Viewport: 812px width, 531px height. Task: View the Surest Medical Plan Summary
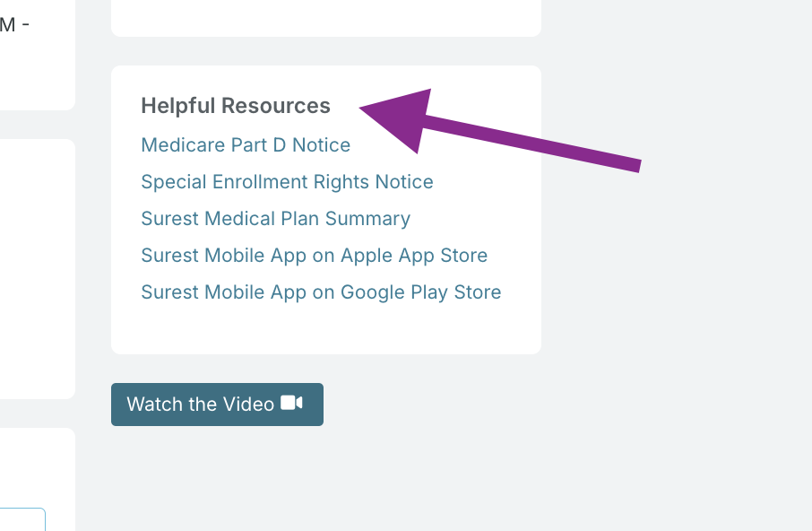pyautogui.click(x=275, y=219)
